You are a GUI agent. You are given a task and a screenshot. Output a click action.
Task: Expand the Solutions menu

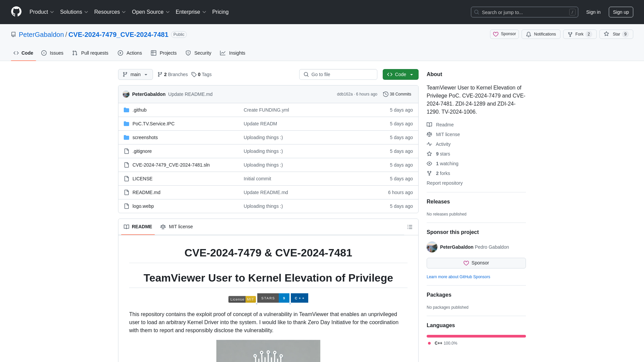(x=74, y=12)
